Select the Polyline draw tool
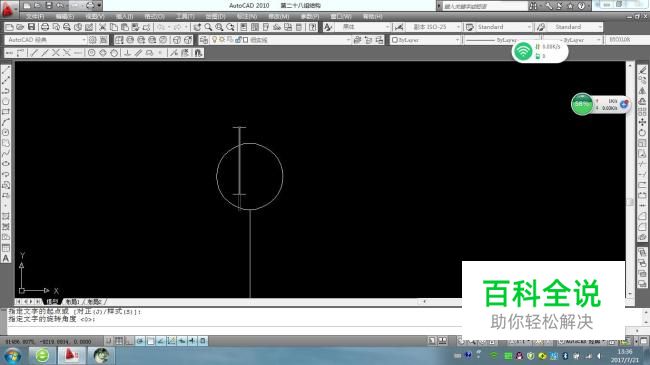The height and width of the screenshot is (365, 650). pos(6,91)
